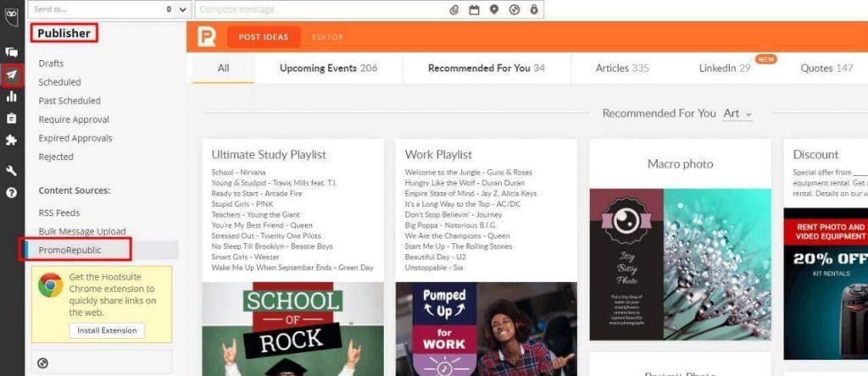Expand the Send to profile dropdown
The width and height of the screenshot is (868, 376).
click(183, 9)
